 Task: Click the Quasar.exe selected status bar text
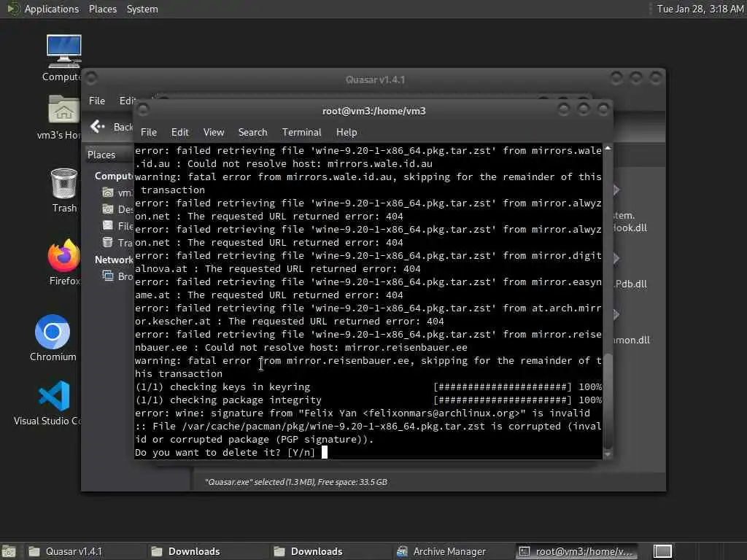point(295,482)
